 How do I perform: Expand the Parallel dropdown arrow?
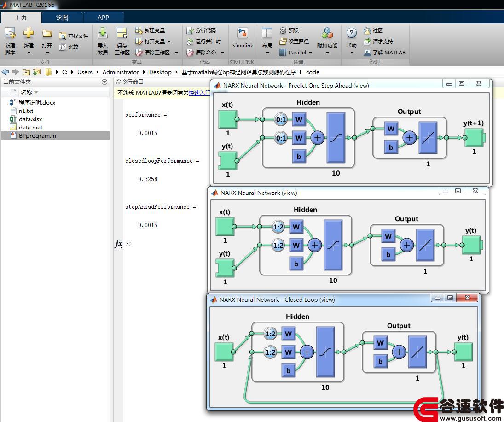click(311, 53)
